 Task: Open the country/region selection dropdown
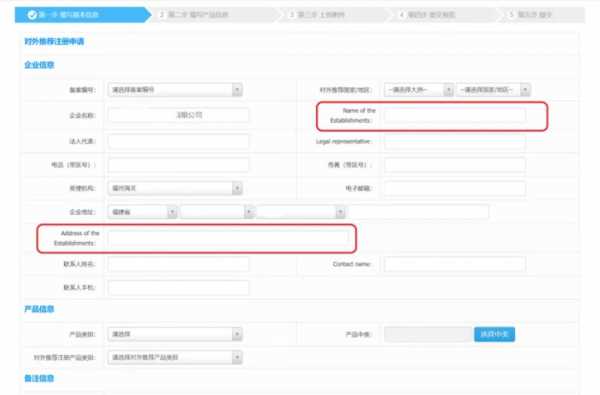(493, 90)
